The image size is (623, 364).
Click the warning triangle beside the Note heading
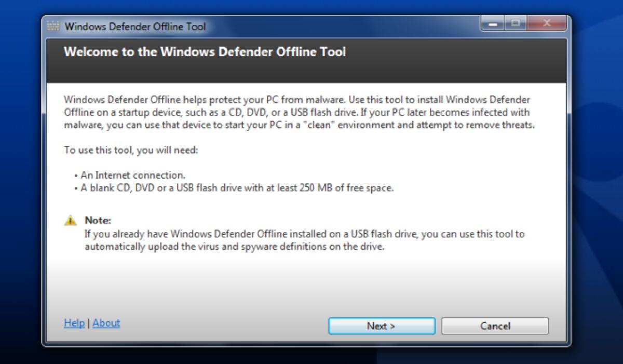pyautogui.click(x=70, y=220)
